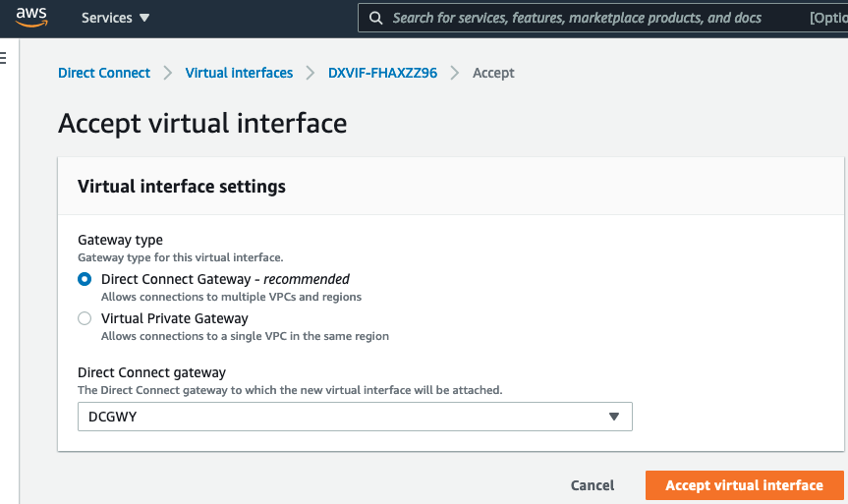The width and height of the screenshot is (848, 504).
Task: Click chevron after Direct Connect breadcrumb
Action: (167, 73)
